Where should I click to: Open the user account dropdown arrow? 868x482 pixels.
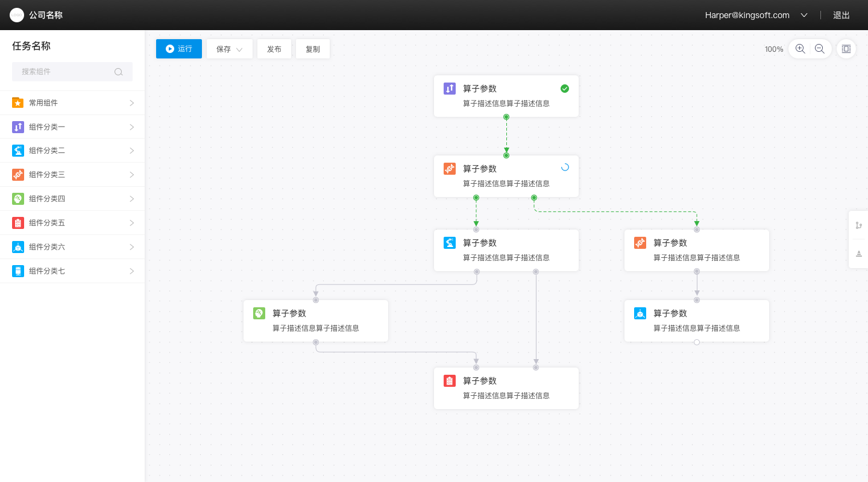(x=804, y=15)
